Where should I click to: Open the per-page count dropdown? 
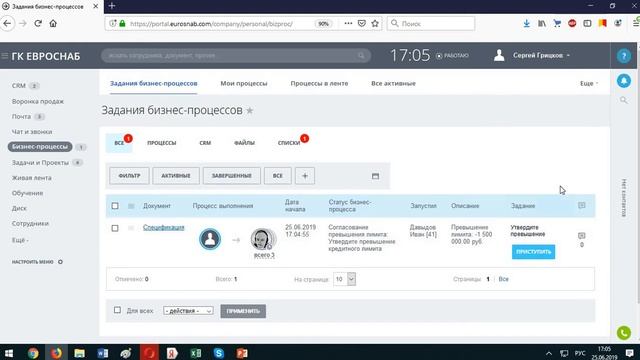(x=344, y=279)
